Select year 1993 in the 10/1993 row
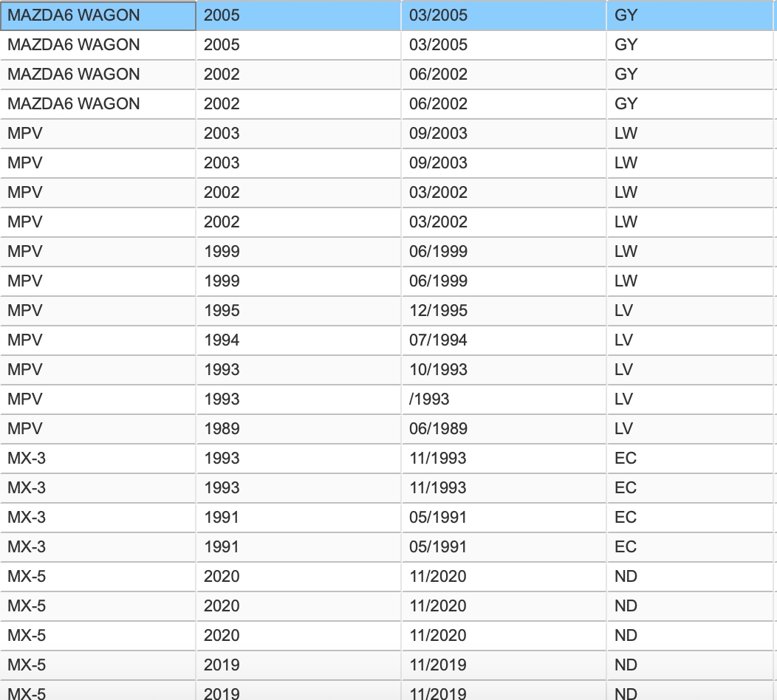This screenshot has width=777, height=700. tap(299, 370)
